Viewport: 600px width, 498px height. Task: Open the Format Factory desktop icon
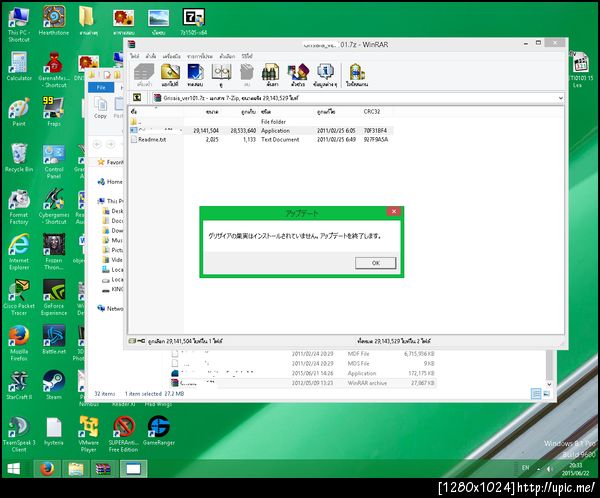(19, 207)
